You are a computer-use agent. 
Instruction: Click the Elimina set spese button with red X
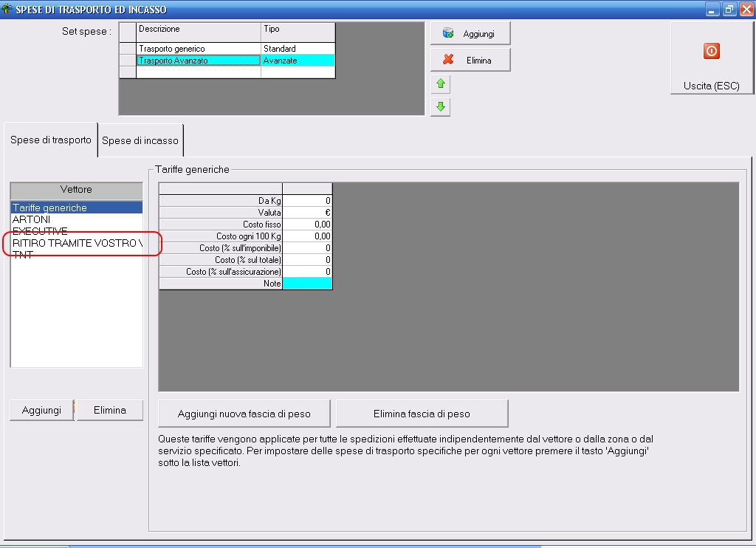[x=470, y=61]
